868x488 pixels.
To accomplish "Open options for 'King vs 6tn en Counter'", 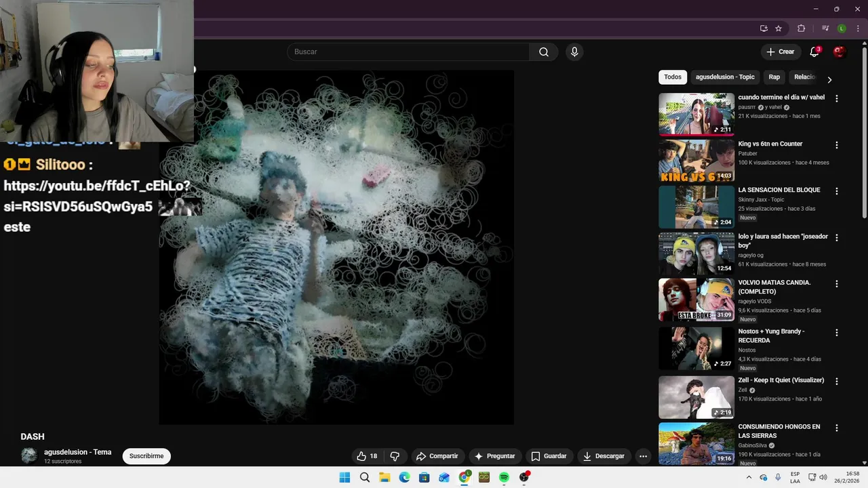I will [x=836, y=145].
